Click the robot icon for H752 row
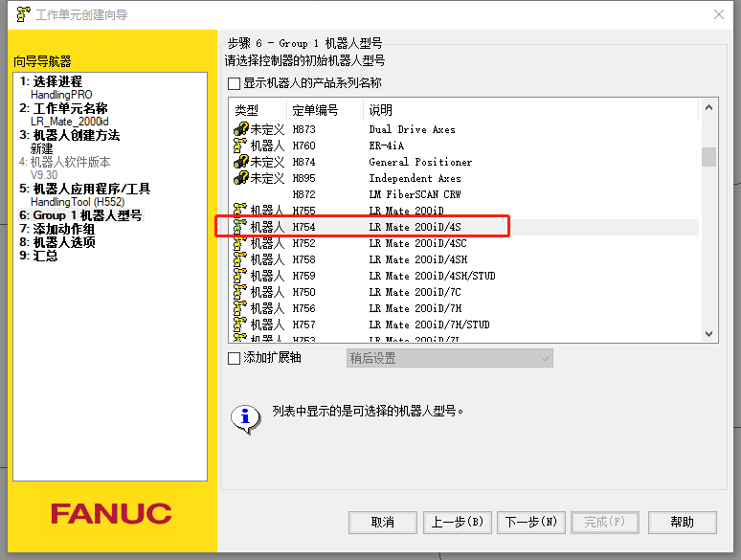Viewport: 741px width, 560px height. [x=240, y=243]
